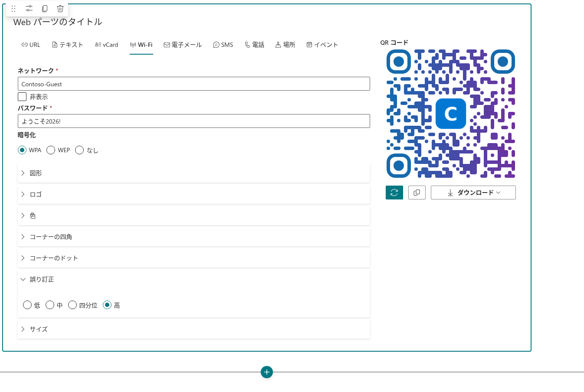Select 高 error correction level
Screen dimensions: 584x392
tap(107, 305)
